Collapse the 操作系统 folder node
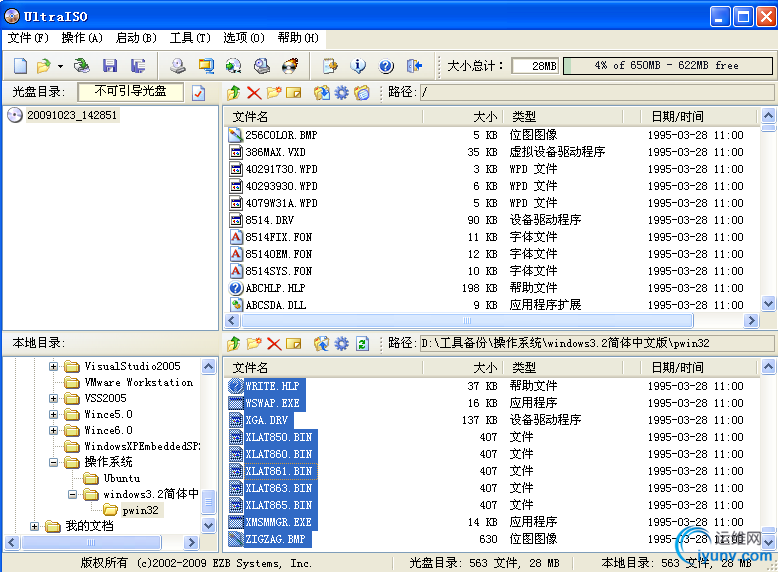The image size is (778, 572). [x=53, y=462]
